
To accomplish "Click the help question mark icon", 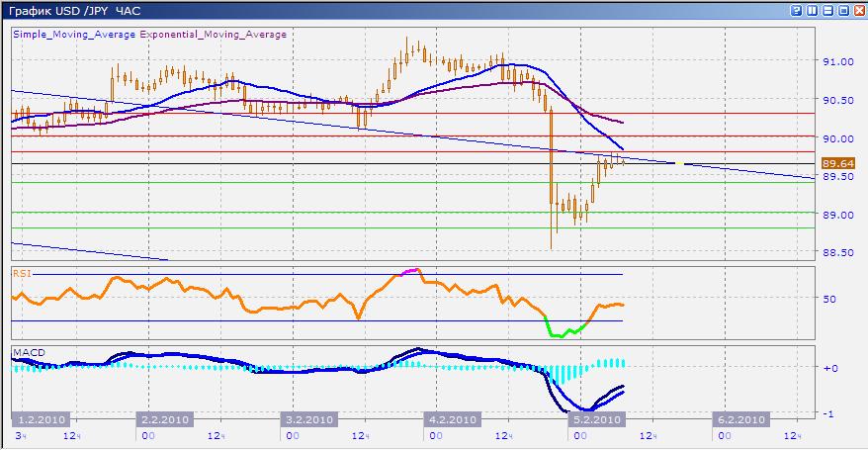I will 797,10.
